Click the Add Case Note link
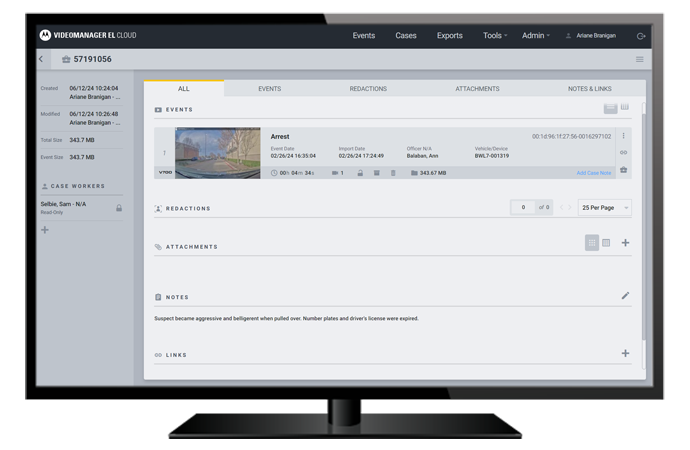The image size is (690, 450). pyautogui.click(x=594, y=173)
